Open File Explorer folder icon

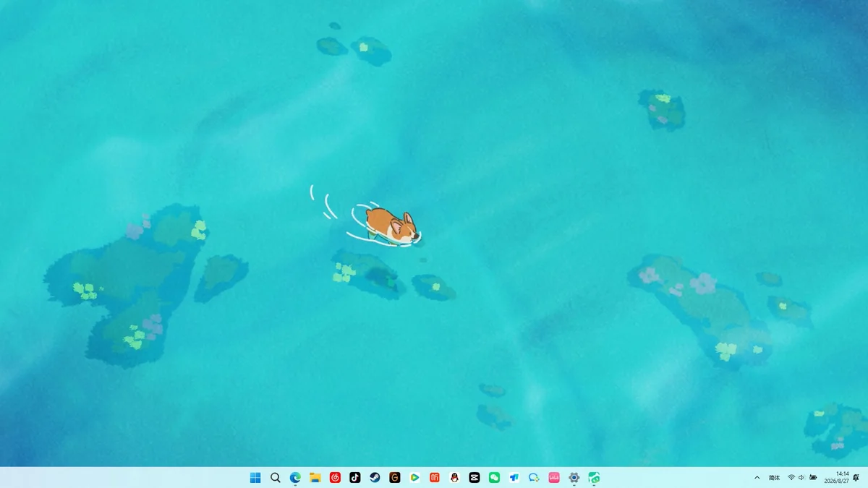click(315, 477)
